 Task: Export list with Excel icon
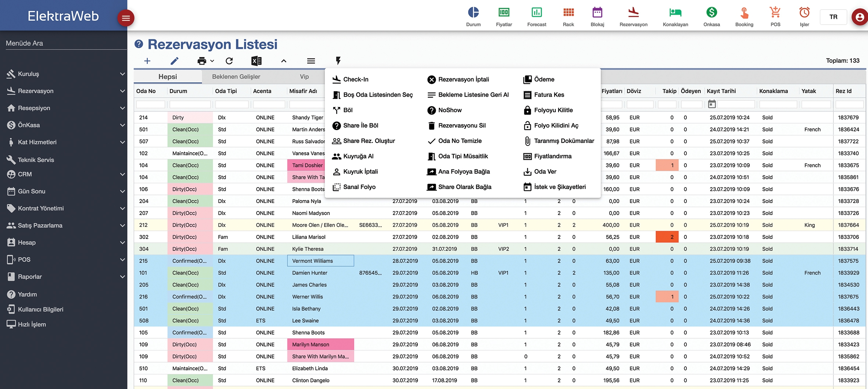click(256, 61)
